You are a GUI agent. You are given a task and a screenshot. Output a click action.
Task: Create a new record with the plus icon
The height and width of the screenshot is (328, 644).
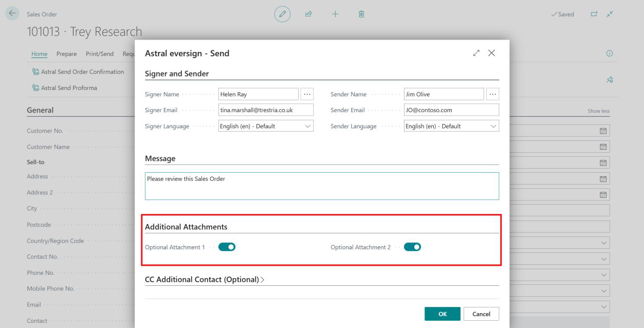(x=335, y=14)
